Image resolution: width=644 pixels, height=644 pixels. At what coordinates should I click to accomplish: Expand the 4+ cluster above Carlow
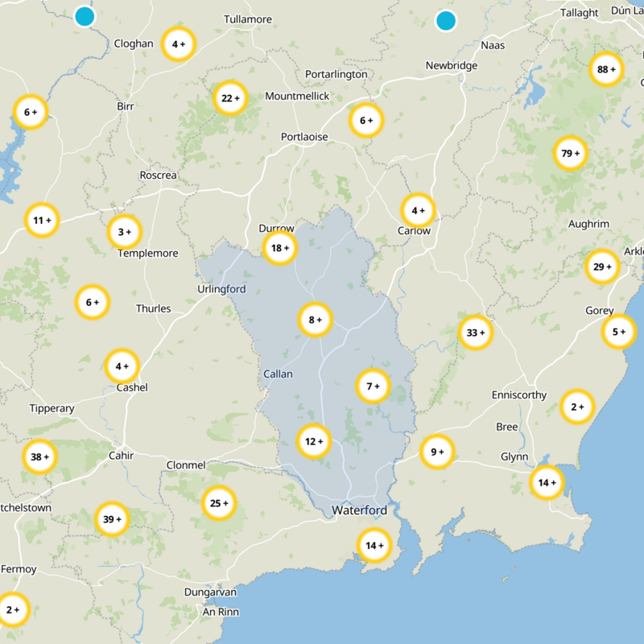tap(418, 211)
